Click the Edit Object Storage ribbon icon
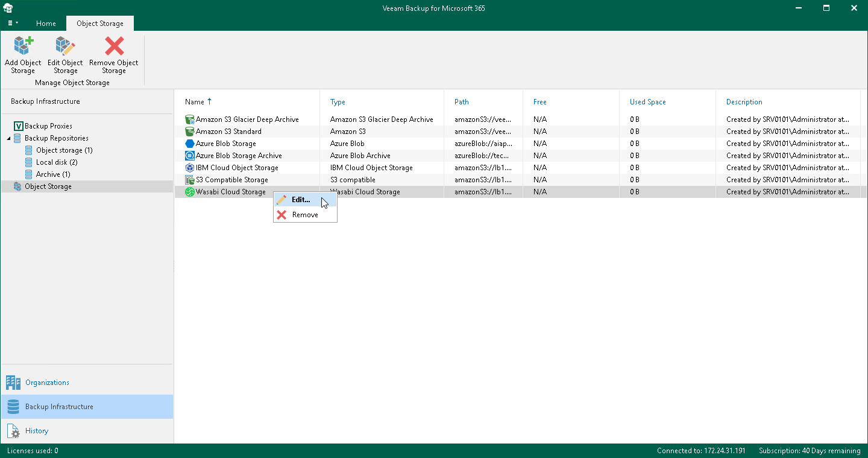 [x=65, y=46]
